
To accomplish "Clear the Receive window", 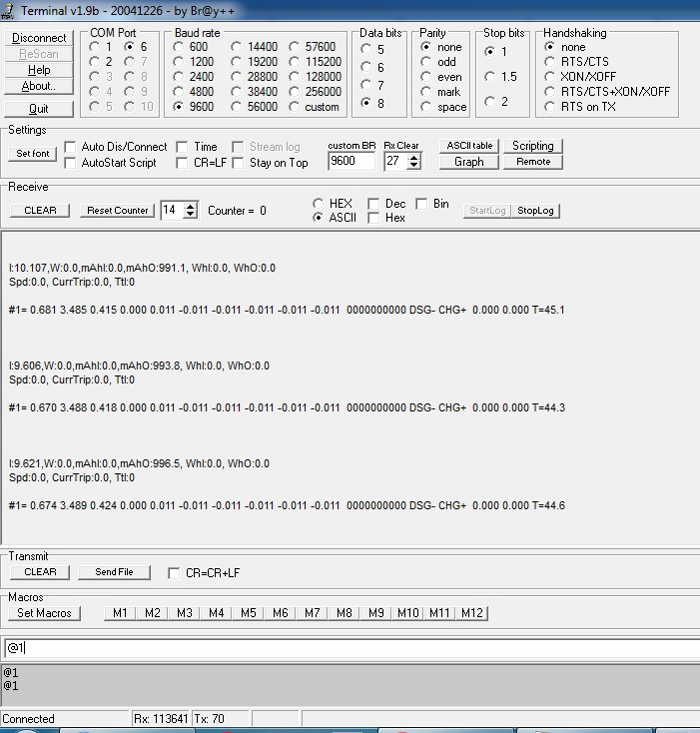I will (40, 211).
